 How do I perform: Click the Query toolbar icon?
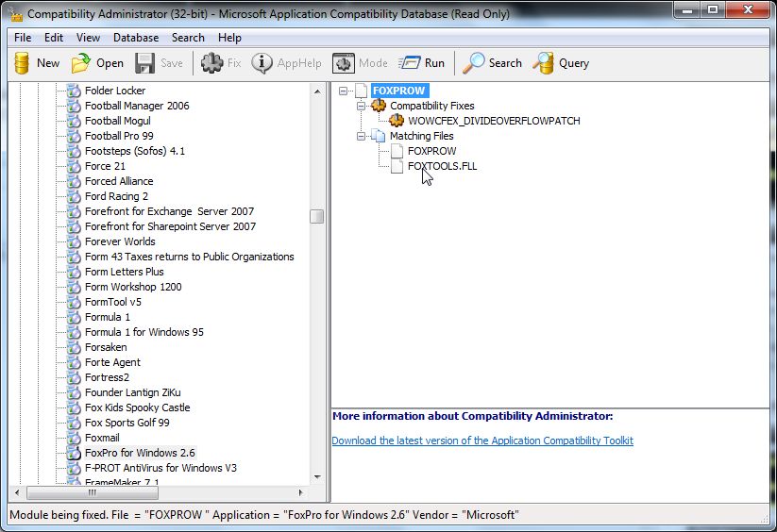(x=543, y=63)
